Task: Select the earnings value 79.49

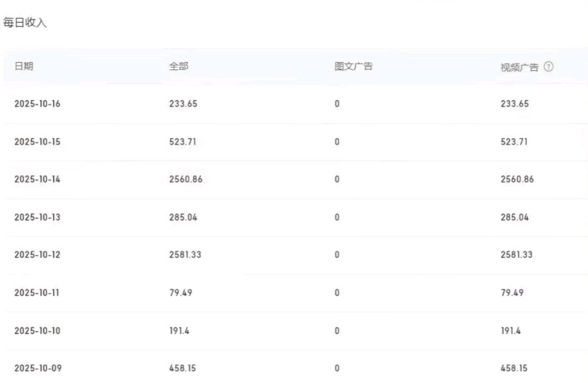Action: pos(181,292)
